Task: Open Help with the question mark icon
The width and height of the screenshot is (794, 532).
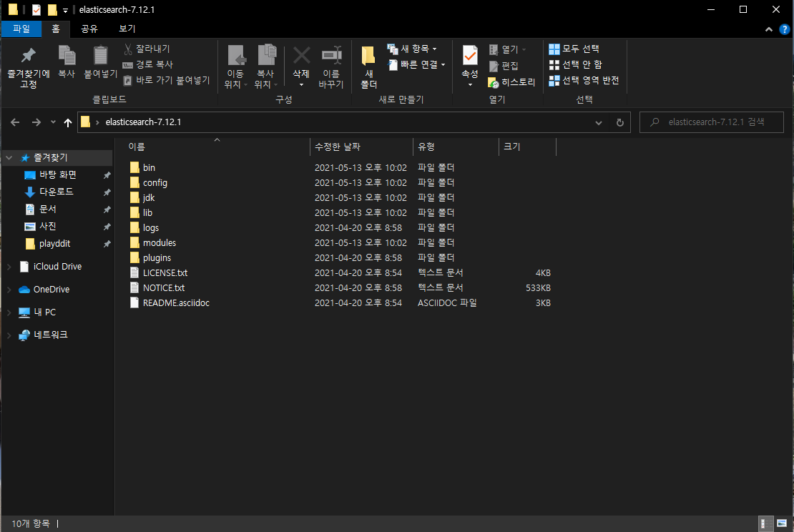Action: [x=785, y=29]
